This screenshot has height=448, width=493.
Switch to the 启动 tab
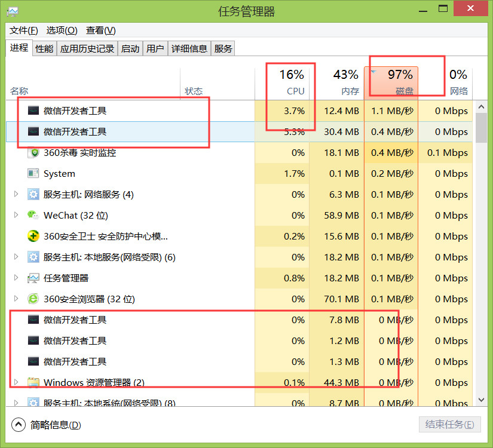click(x=130, y=49)
